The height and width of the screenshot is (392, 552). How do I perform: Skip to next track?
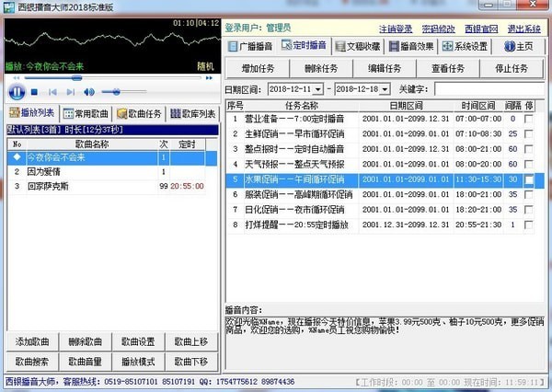pyautogui.click(x=71, y=92)
